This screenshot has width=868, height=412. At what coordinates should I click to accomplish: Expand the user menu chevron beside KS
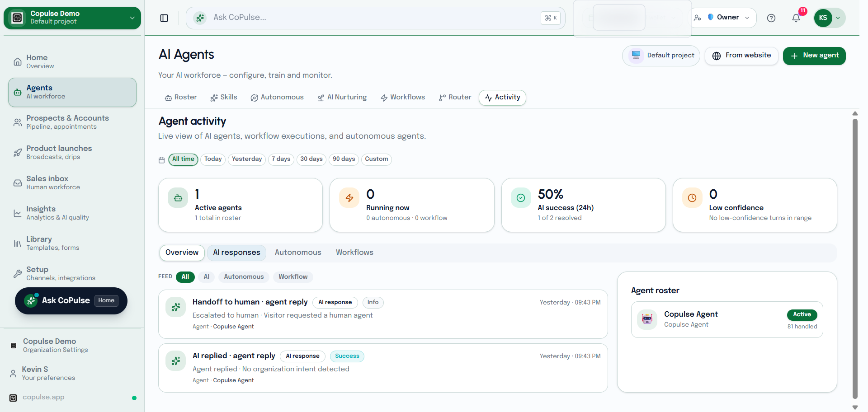(838, 18)
